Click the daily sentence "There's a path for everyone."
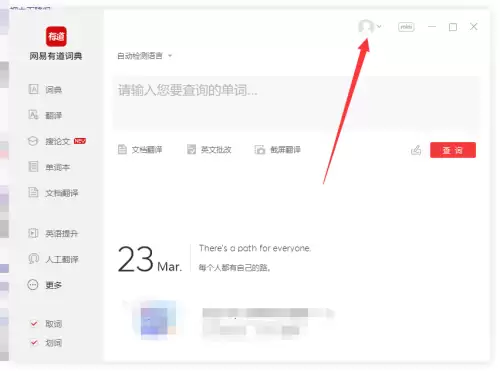This screenshot has width=500, height=371. (255, 248)
